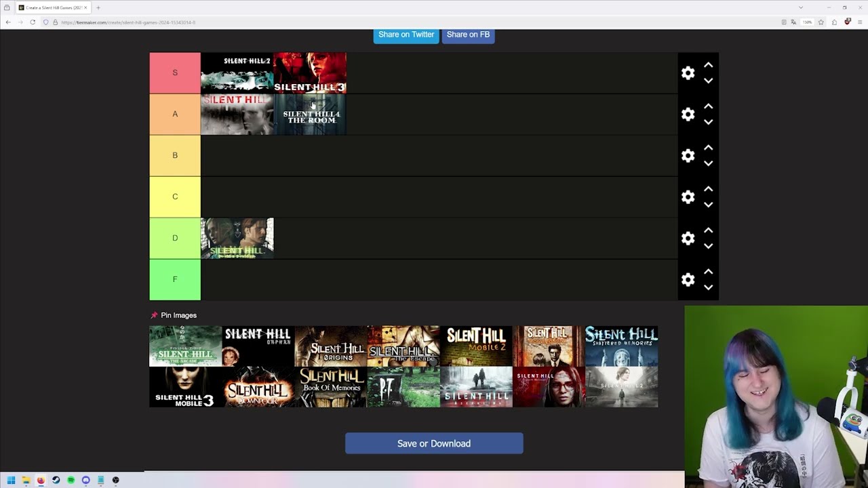The height and width of the screenshot is (488, 868).
Task: Open settings gear for S tier
Action: [688, 73]
